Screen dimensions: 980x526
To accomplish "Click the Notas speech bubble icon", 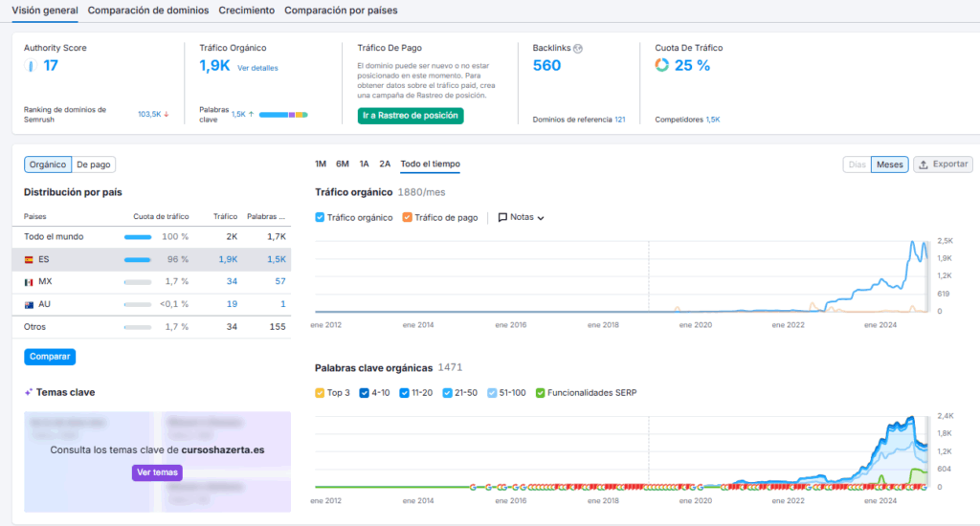I will click(502, 217).
